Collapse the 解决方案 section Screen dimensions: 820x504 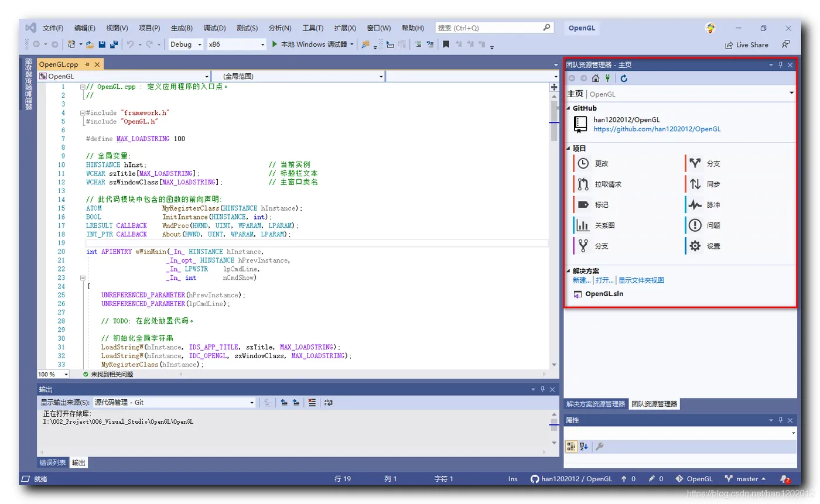point(569,271)
